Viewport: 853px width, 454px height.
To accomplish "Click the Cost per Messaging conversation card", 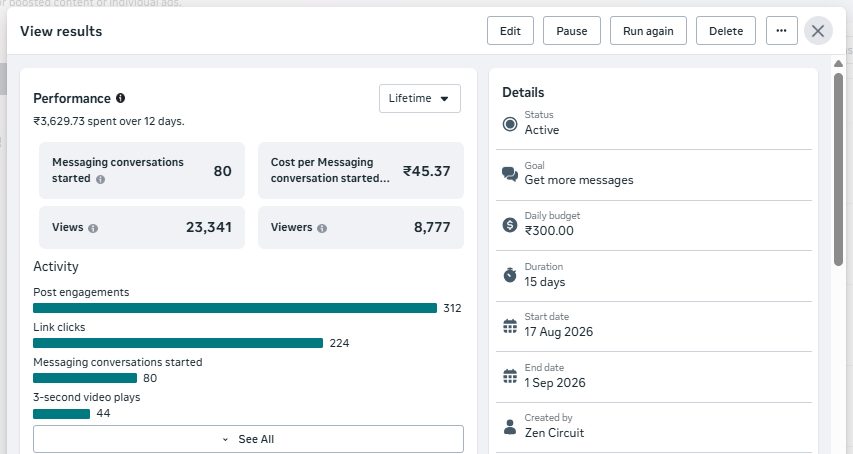I will [x=361, y=170].
